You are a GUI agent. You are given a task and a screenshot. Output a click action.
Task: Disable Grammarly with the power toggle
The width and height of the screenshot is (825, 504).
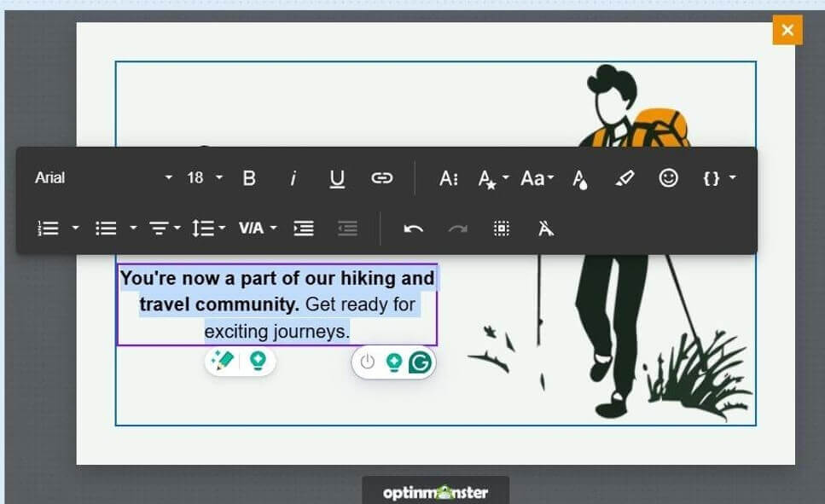(x=367, y=361)
